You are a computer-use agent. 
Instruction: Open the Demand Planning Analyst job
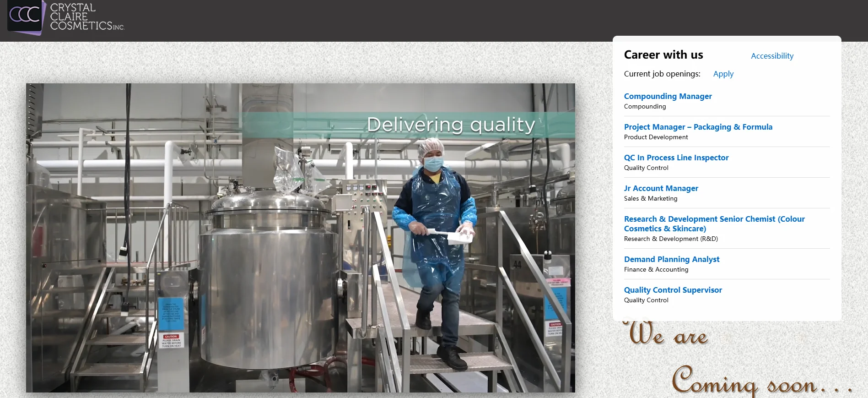click(x=671, y=259)
